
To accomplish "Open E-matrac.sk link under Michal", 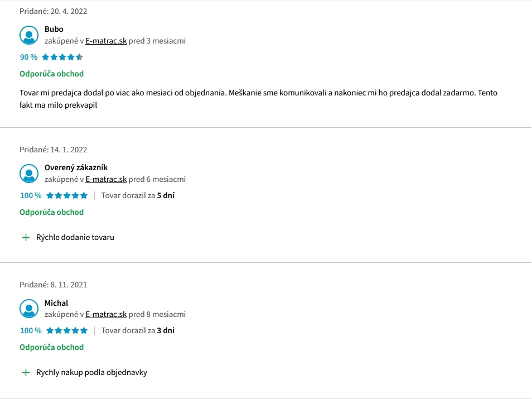I will click(106, 314).
